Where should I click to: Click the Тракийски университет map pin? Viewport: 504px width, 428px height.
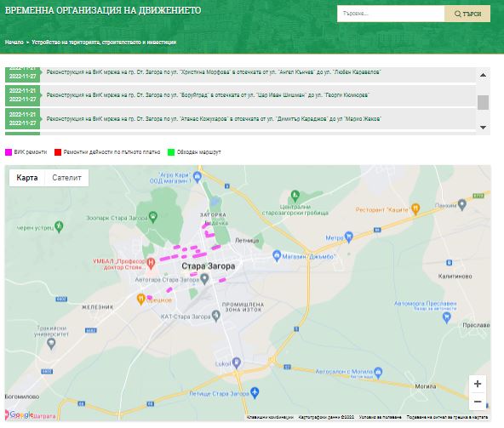click(x=51, y=344)
